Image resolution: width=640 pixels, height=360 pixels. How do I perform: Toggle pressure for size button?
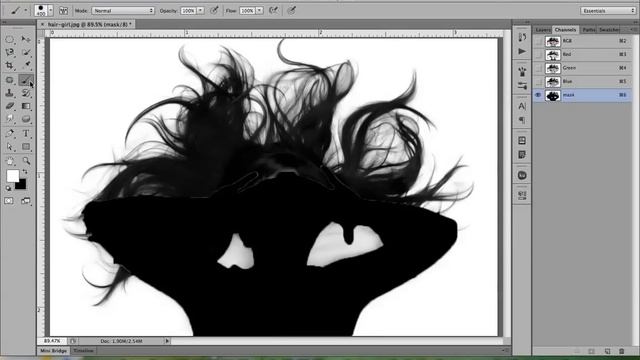(x=291, y=11)
